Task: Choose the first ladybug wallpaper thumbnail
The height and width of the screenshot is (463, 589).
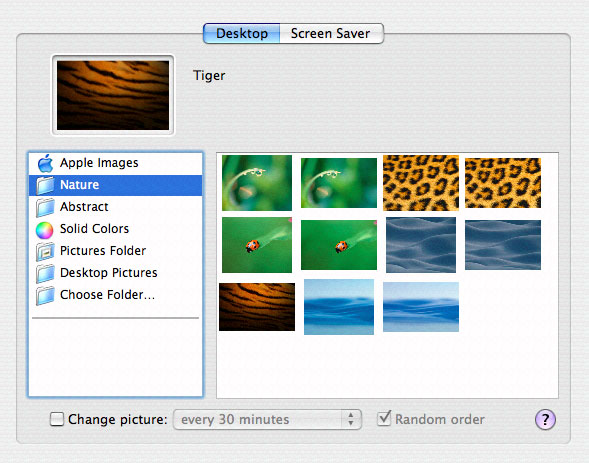Action: tap(257, 245)
